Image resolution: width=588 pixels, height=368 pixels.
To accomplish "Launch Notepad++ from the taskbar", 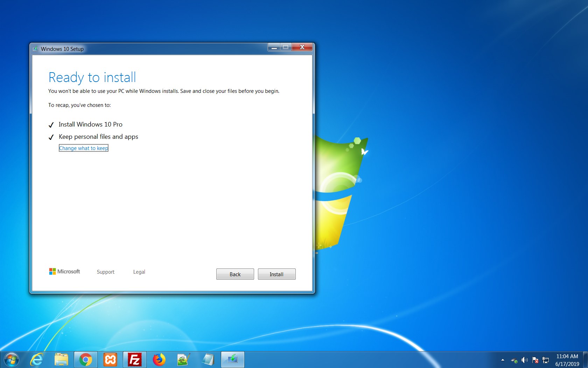I will click(x=183, y=359).
